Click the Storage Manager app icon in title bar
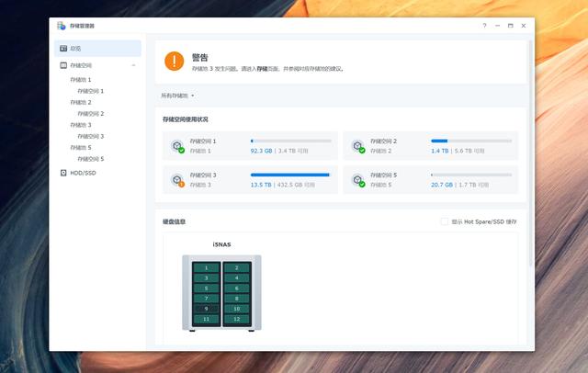The height and width of the screenshot is (373, 588). pos(62,26)
